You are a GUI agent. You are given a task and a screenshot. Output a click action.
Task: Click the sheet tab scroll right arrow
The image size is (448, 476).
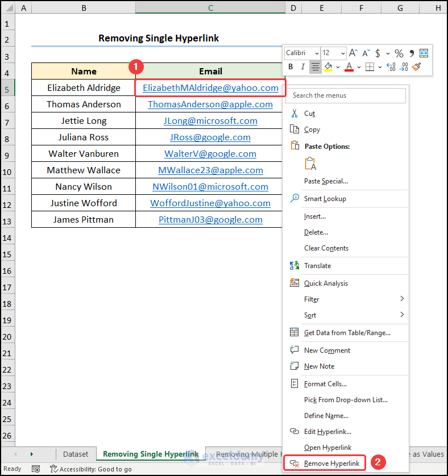(x=31, y=454)
